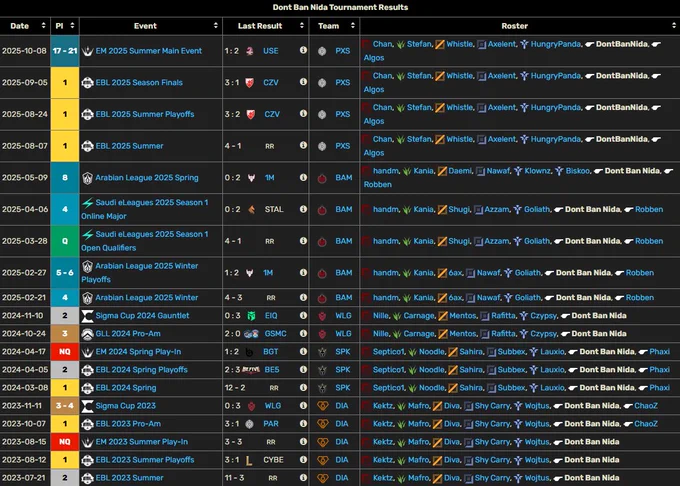Click EM 2025 Summer Main Event league icon
This screenshot has width=680, height=486.
[x=88, y=51]
